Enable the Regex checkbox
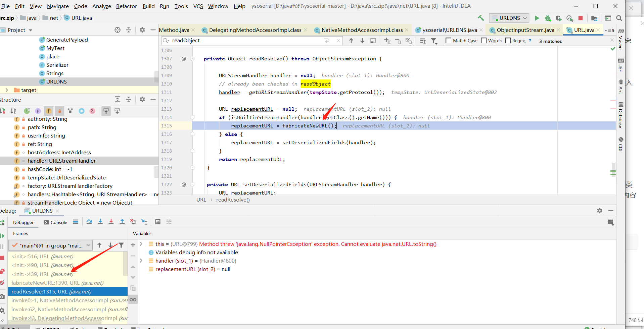This screenshot has height=329, width=644. [508, 41]
